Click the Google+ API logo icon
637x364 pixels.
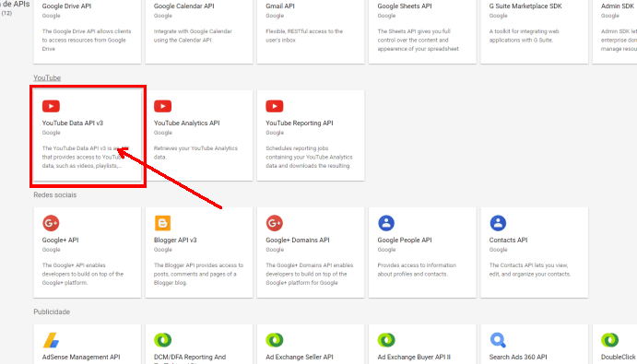[x=51, y=223]
